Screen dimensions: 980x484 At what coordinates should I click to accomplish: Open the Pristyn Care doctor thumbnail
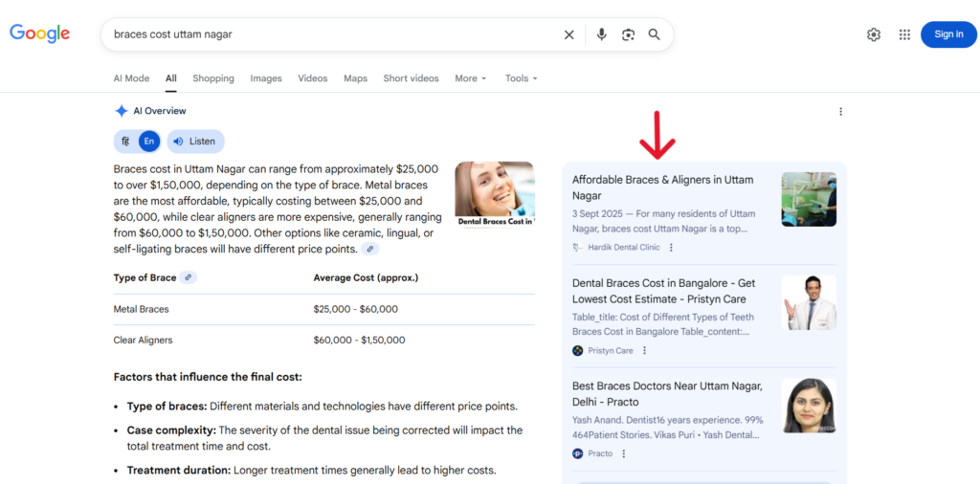tap(809, 302)
